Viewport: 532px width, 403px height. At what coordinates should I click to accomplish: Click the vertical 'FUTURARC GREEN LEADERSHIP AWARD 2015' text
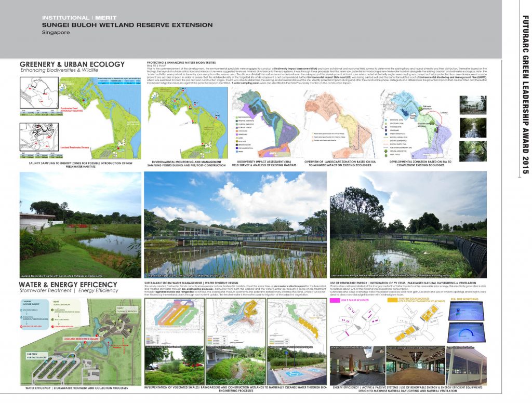click(x=525, y=95)
